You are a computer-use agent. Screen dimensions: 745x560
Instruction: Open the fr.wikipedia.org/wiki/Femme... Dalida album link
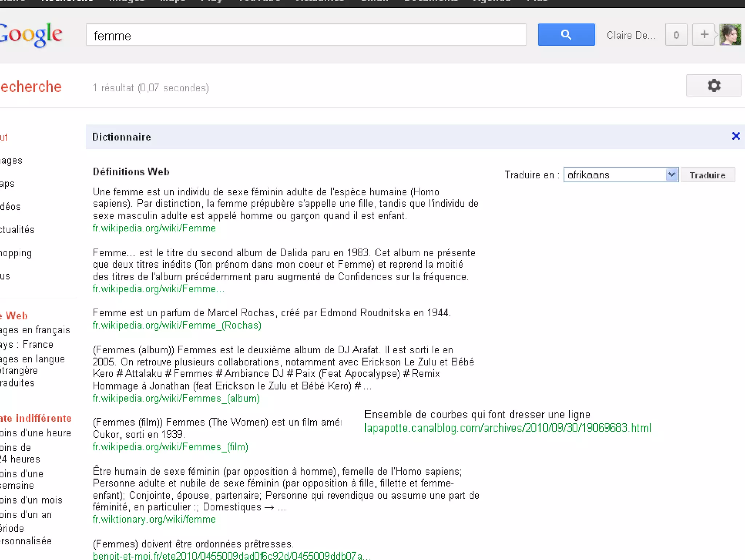coord(158,289)
